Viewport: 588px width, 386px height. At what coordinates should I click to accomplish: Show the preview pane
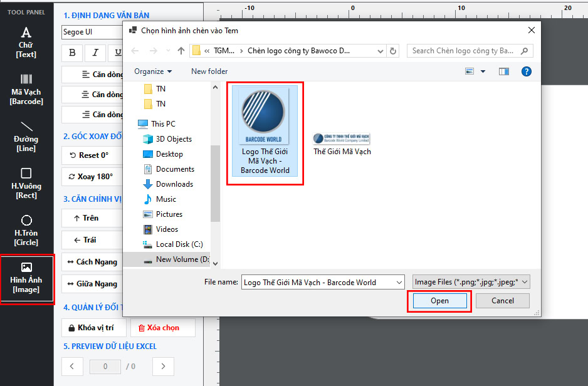pos(503,71)
